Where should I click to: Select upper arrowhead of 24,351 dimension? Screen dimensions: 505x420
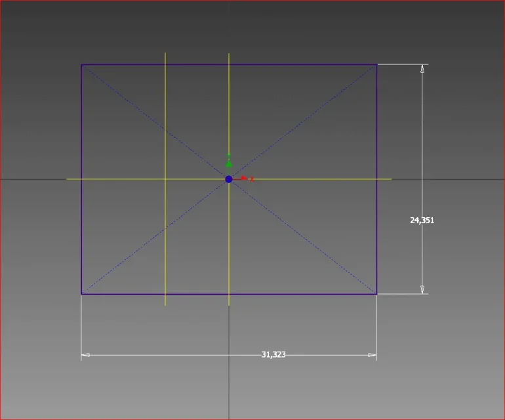point(422,69)
